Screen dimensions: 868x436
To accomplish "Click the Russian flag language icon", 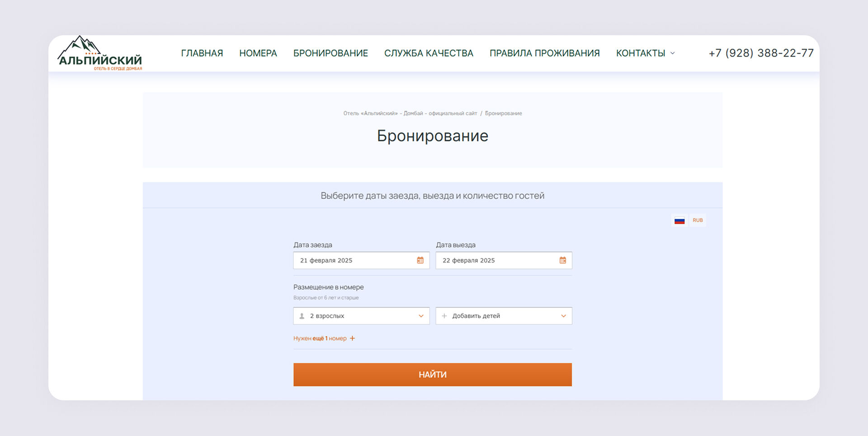I will [679, 220].
